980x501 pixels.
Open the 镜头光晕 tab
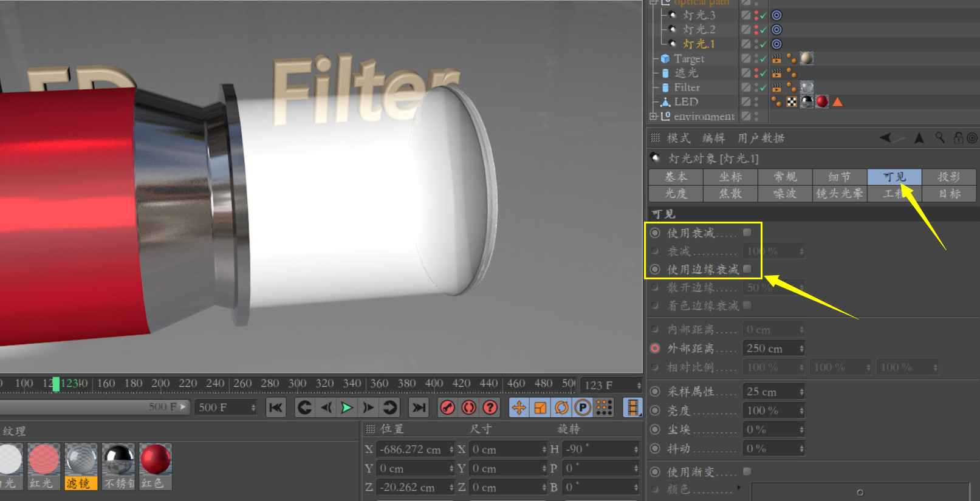(840, 194)
